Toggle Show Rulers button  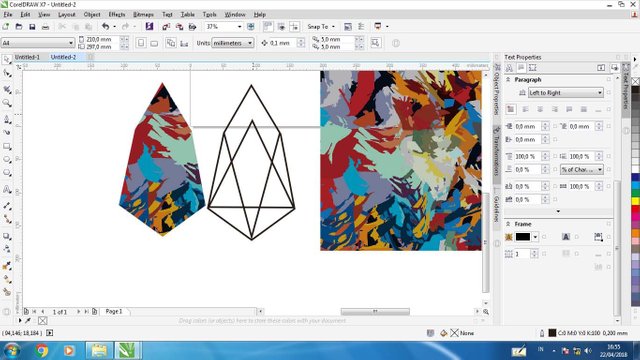[268, 27]
